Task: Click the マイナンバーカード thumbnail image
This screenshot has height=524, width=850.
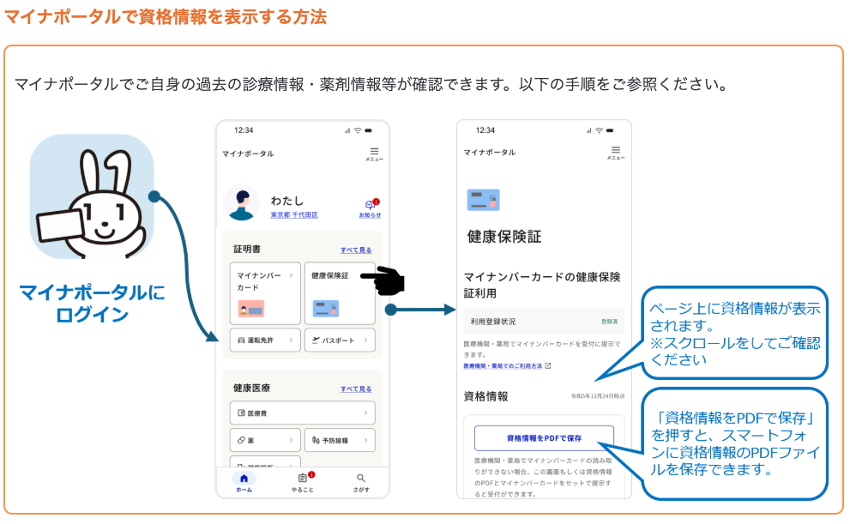Action: pyautogui.click(x=251, y=309)
